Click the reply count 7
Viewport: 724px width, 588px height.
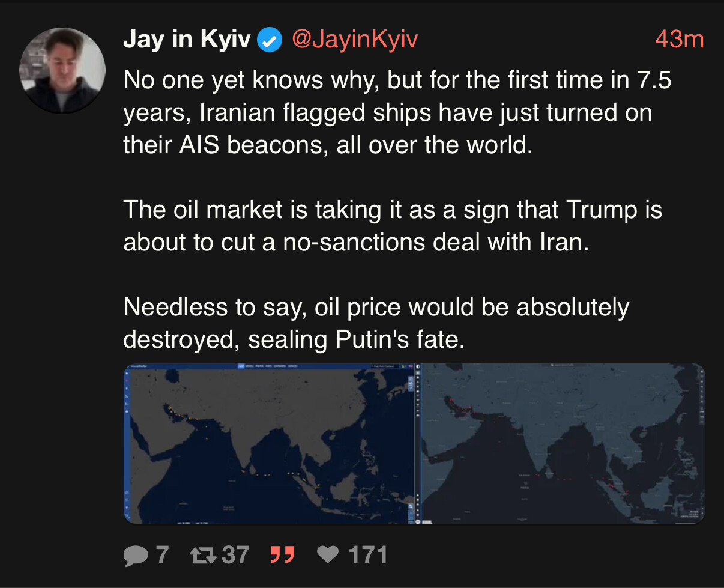pyautogui.click(x=162, y=555)
